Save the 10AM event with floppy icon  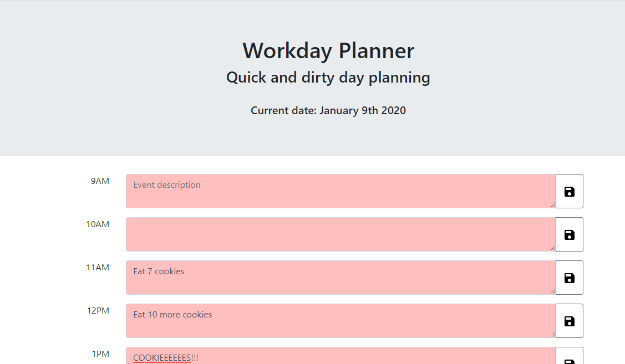click(569, 234)
